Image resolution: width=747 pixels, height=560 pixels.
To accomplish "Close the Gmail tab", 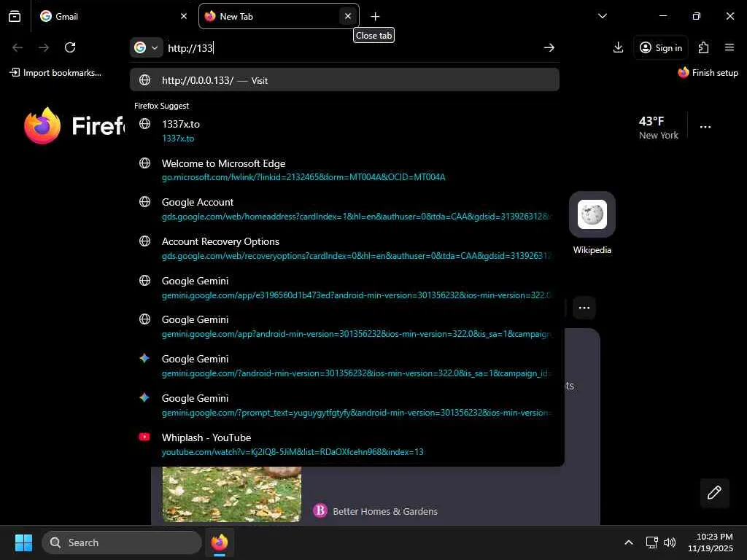I will point(184,16).
